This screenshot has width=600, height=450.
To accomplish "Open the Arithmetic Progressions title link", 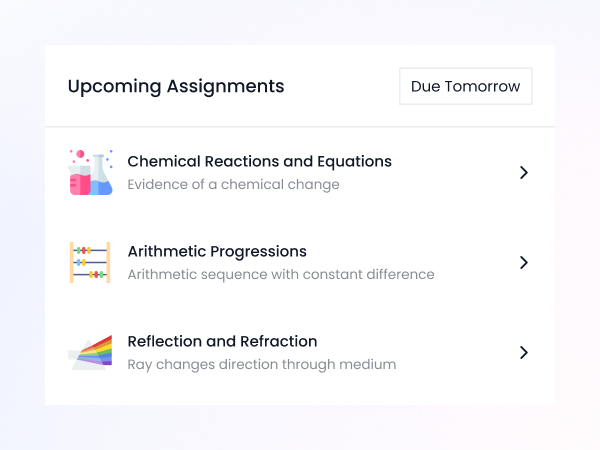I will pyautogui.click(x=217, y=251).
